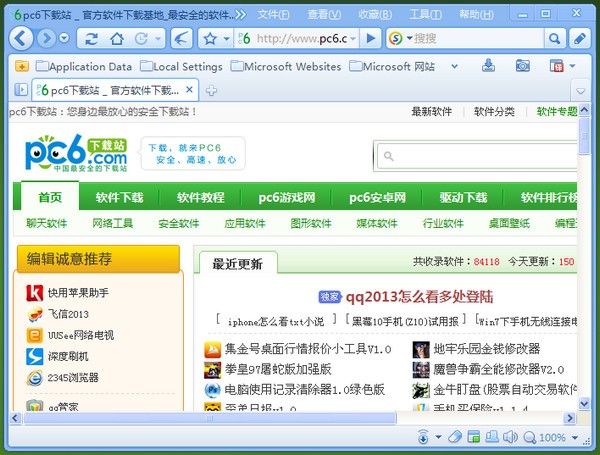Viewport: 600px width, 455px height.
Task: Click the star bookmark icon
Action: 210,38
